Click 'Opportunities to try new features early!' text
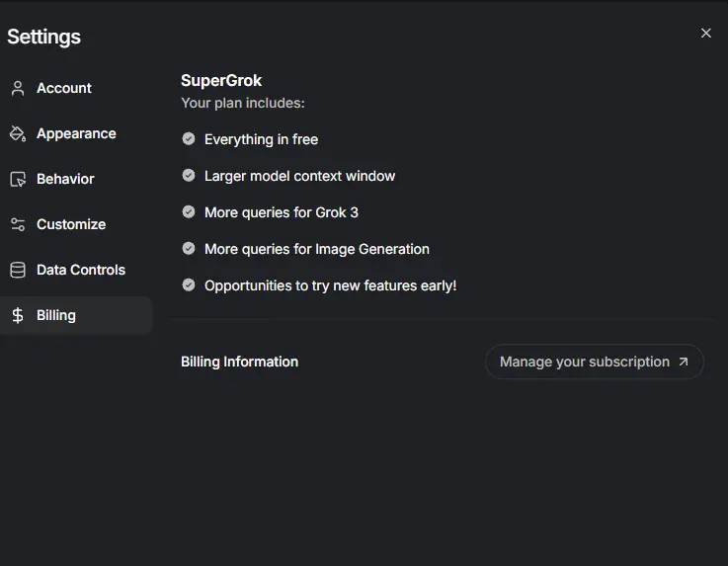The height and width of the screenshot is (566, 728). tap(331, 285)
